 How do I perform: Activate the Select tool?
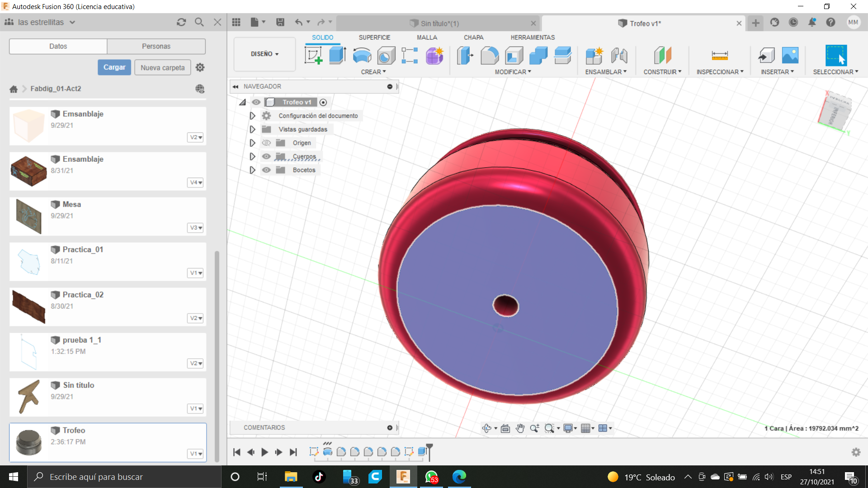[836, 56]
